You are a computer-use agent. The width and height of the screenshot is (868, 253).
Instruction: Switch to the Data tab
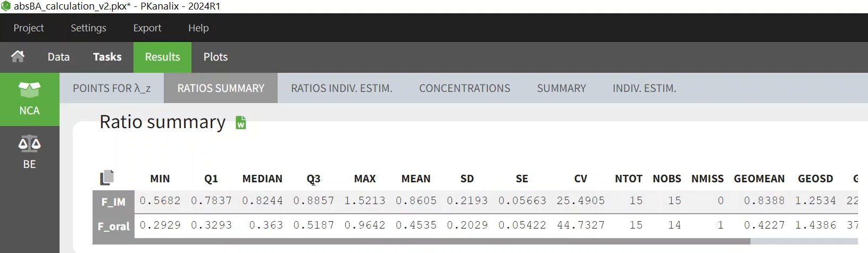59,57
